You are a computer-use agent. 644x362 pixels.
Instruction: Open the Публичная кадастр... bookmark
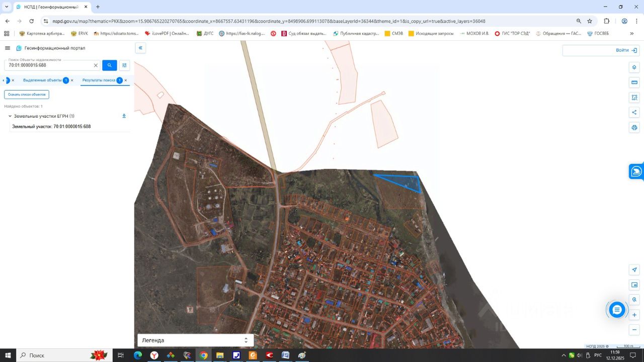tap(356, 34)
